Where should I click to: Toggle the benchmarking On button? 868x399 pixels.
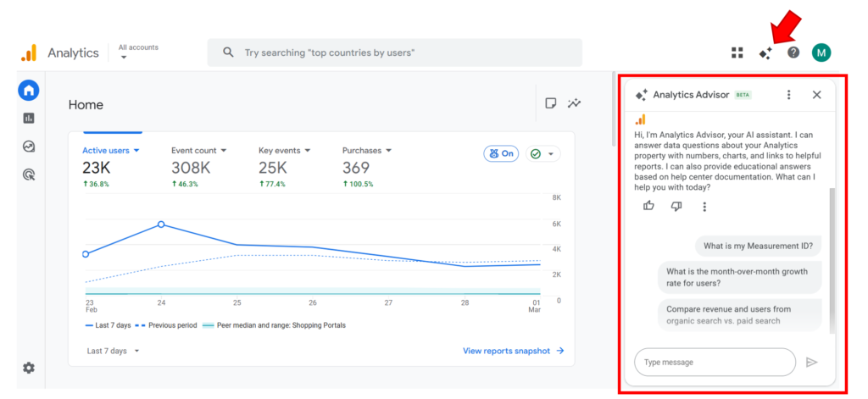click(x=501, y=153)
